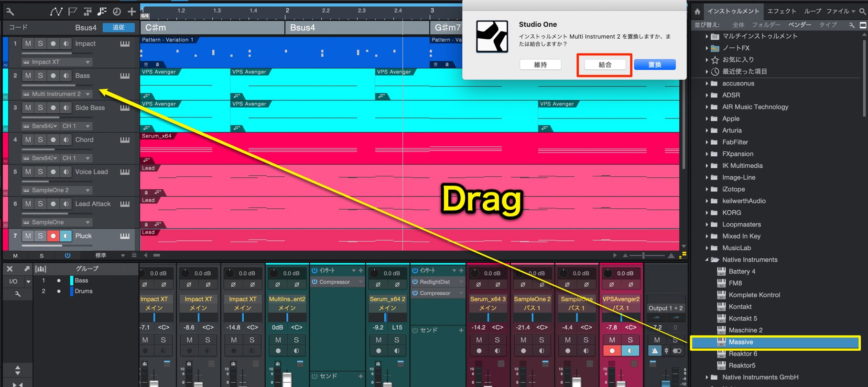
Task: Open instrument editor keyboard icon on Bass track
Action: pos(125,75)
